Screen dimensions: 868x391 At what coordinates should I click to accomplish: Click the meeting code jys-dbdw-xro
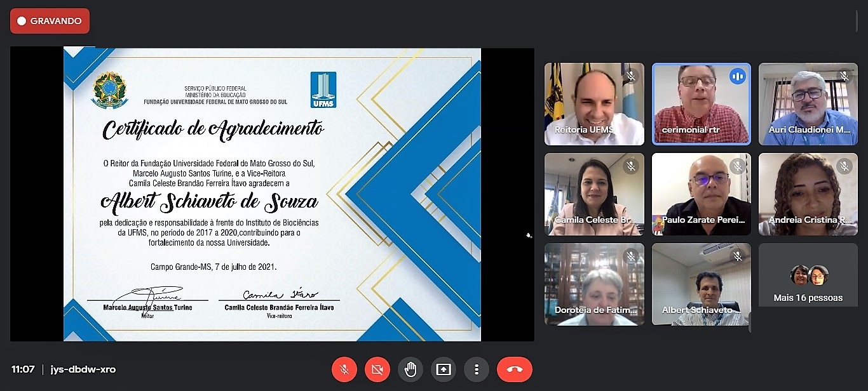point(83,369)
